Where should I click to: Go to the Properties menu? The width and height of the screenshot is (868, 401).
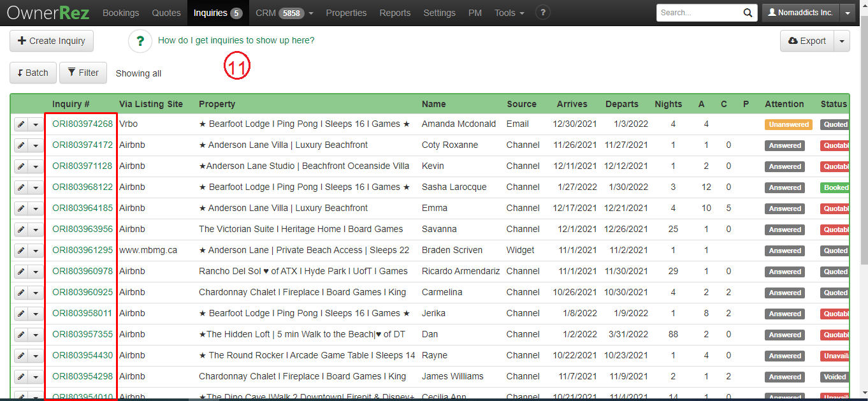[x=346, y=13]
